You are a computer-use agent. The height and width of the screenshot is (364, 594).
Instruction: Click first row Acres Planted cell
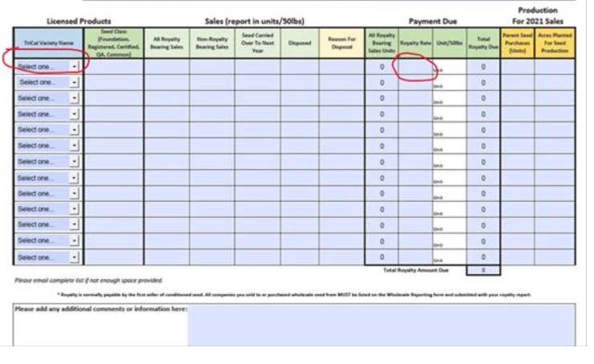pos(555,67)
